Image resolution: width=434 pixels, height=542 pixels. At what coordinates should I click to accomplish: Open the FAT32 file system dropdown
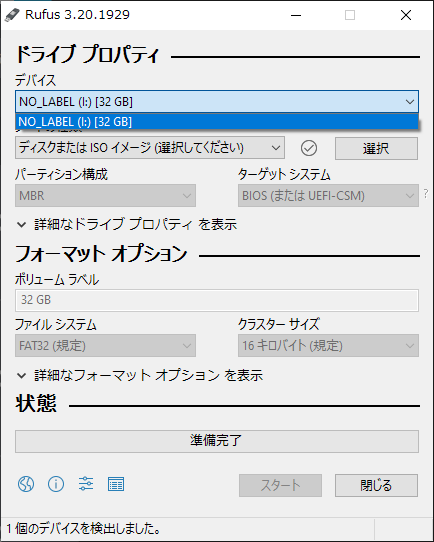tap(105, 345)
